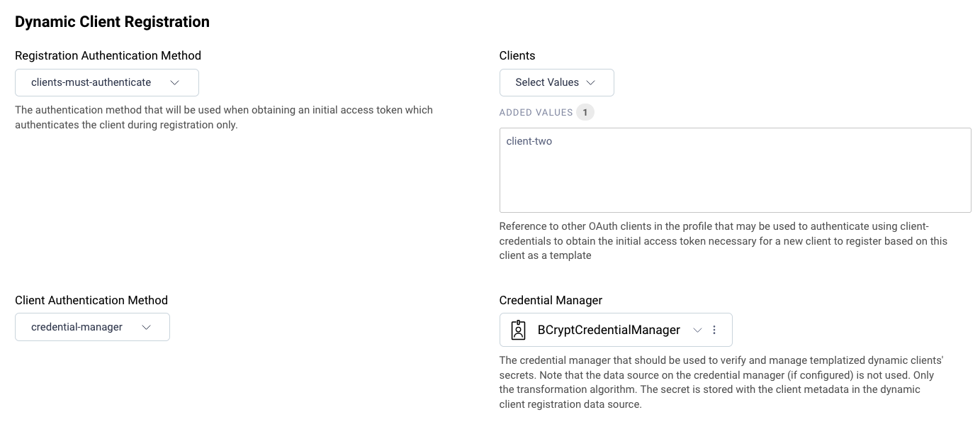Click the clients-must-authenticate selected value
Screen dimensions: 980x422
tap(91, 82)
